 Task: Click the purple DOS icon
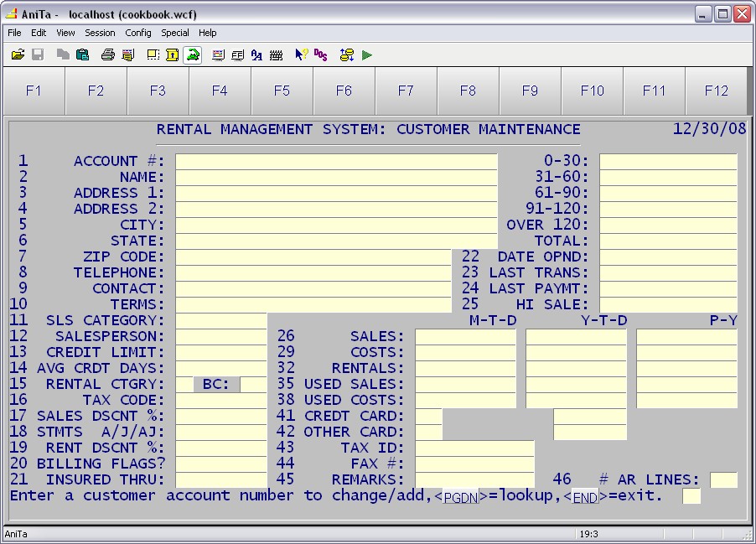[321, 55]
